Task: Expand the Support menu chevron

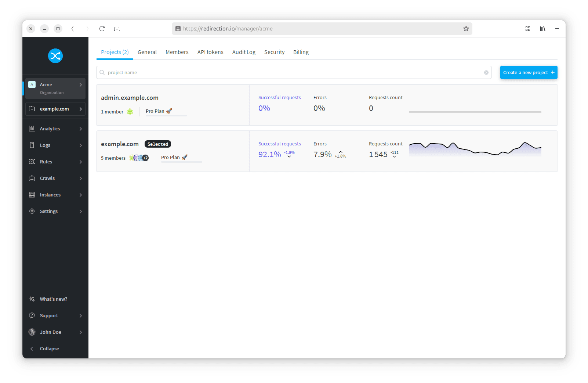Action: (81, 316)
